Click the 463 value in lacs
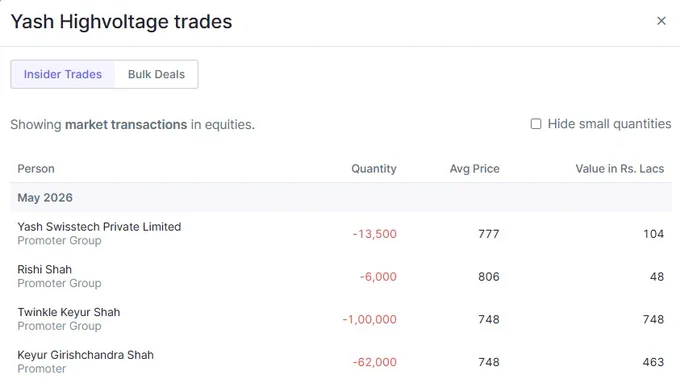The height and width of the screenshot is (379, 680). 653,362
